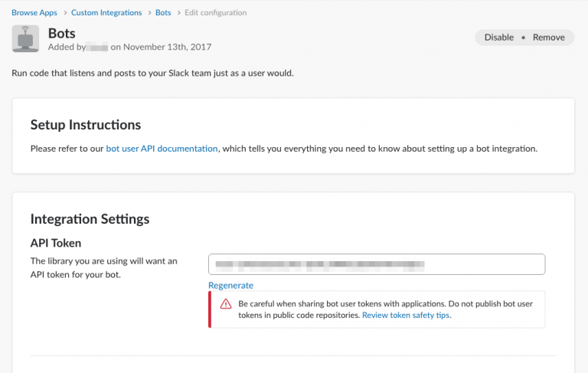The height and width of the screenshot is (373, 588).
Task: Open Review token safety tips link
Action: 406,315
